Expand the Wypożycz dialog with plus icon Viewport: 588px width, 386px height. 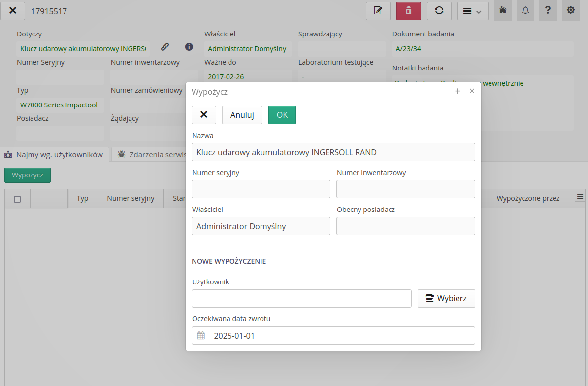(457, 91)
